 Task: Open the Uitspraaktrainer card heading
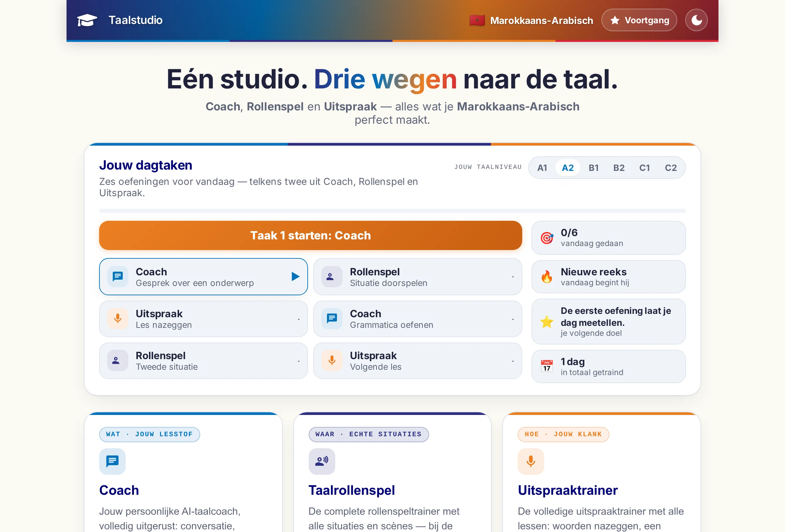coord(567,490)
